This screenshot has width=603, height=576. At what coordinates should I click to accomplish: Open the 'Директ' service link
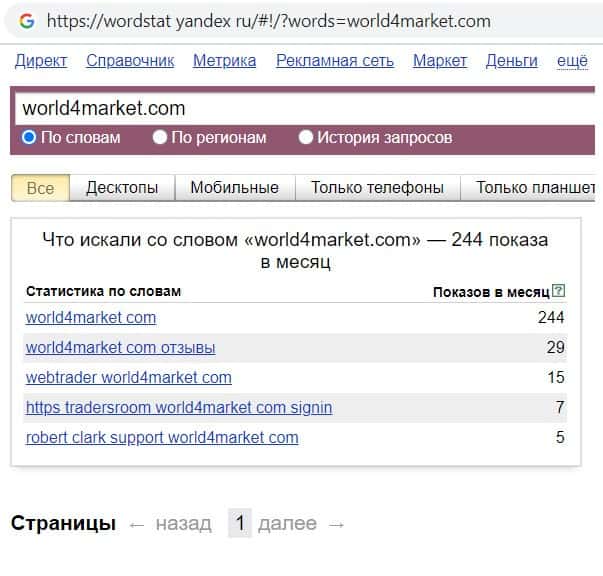[41, 61]
